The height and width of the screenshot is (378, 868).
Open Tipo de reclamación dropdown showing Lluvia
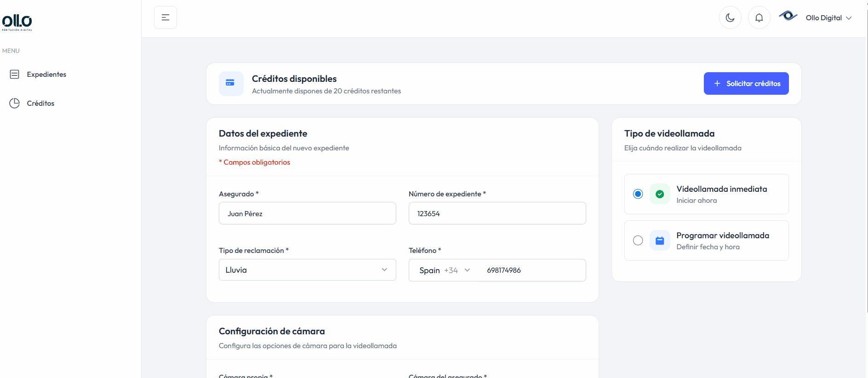pos(307,270)
